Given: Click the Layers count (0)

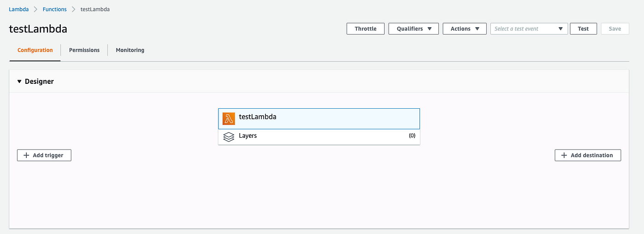Looking at the screenshot, I should point(412,136).
